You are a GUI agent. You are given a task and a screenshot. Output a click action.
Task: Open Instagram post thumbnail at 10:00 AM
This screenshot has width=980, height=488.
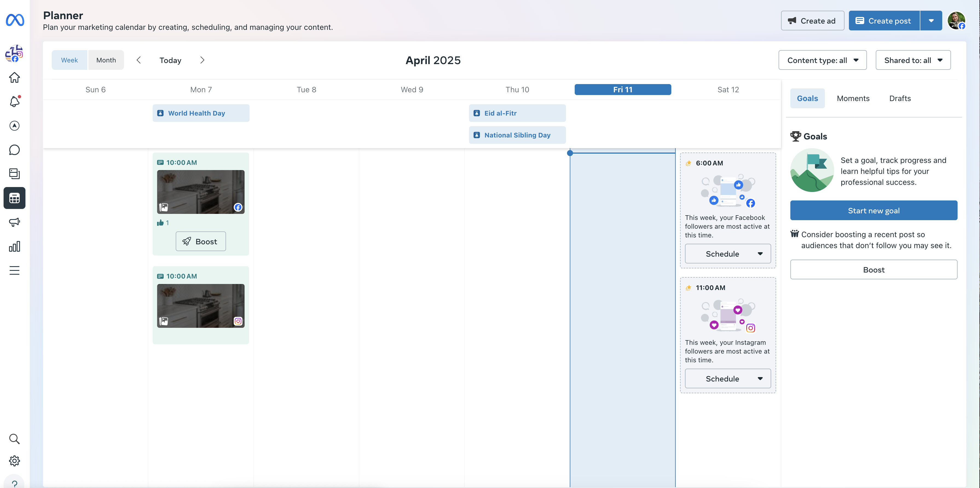[201, 306]
